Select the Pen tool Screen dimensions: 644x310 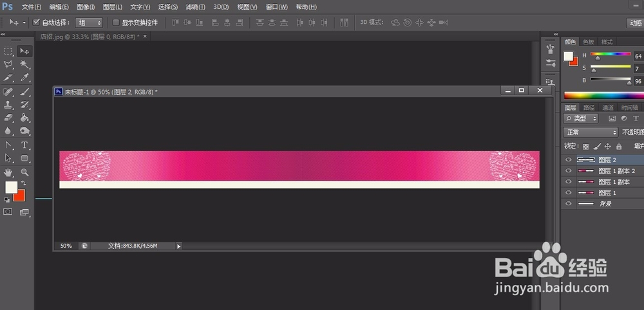pos(8,145)
